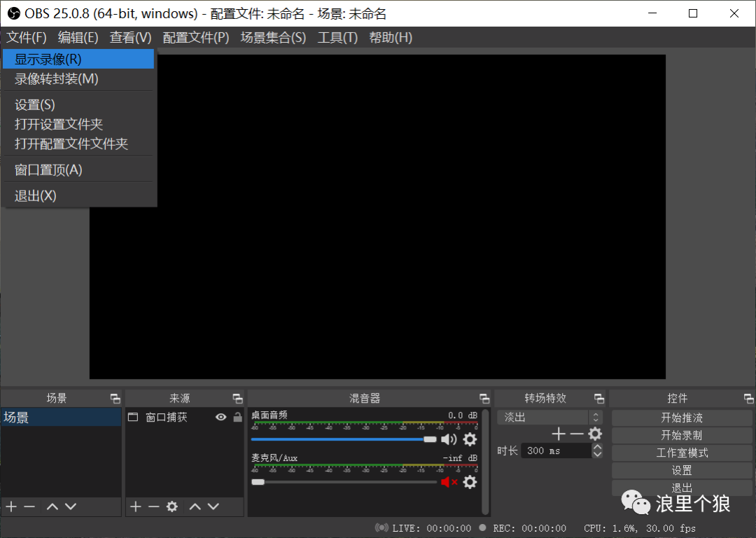Select the 窗口捕获 source
This screenshot has height=538, width=756.
[167, 418]
